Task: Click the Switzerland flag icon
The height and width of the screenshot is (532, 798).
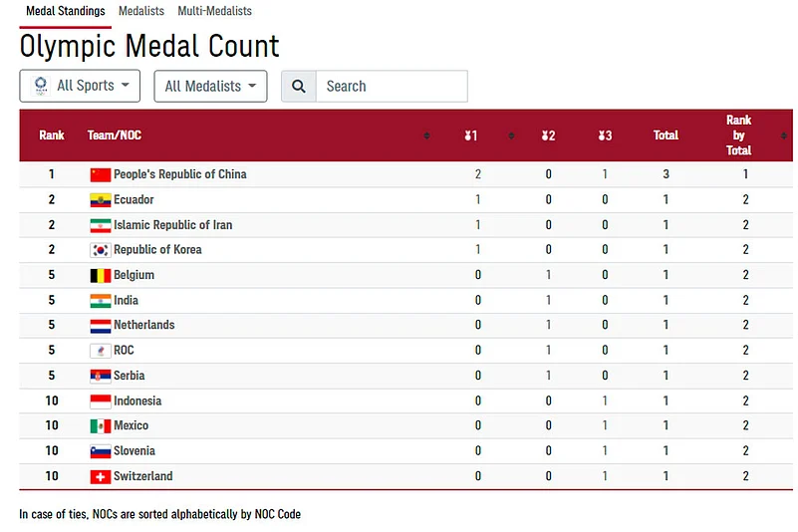Action: (x=101, y=477)
